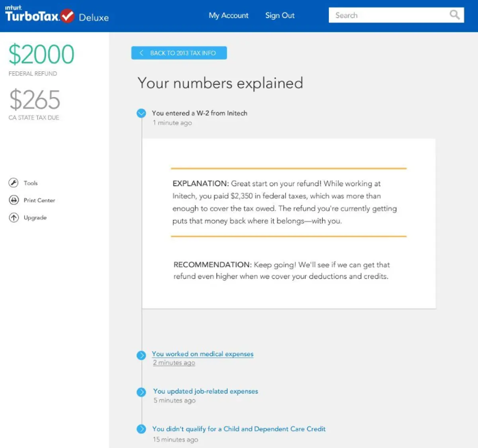Open the Upgrade link in sidebar
This screenshot has width=478, height=448.
[x=35, y=218]
